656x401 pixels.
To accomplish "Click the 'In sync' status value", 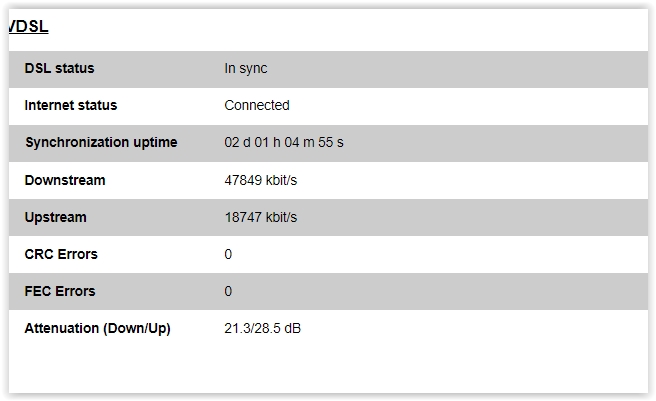I will (x=246, y=69).
